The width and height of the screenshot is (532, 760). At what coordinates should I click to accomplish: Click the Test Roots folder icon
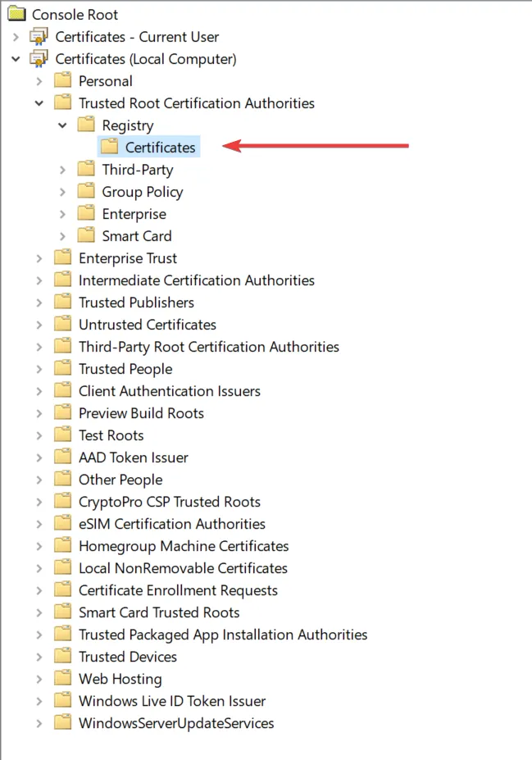click(62, 435)
